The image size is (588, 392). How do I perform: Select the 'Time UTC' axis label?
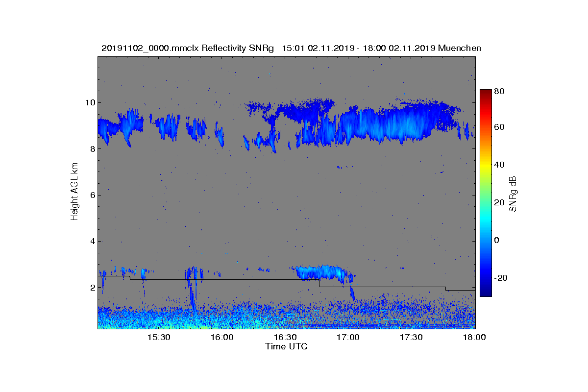(x=287, y=346)
